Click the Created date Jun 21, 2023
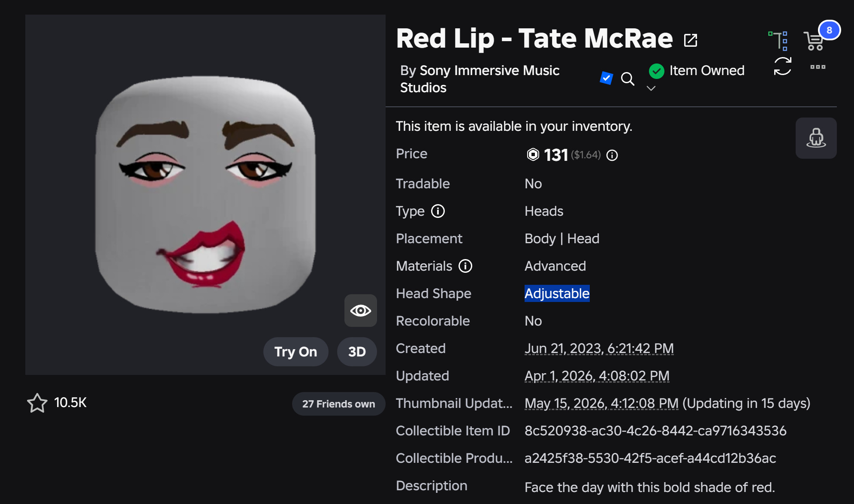This screenshot has height=504, width=854. click(599, 348)
